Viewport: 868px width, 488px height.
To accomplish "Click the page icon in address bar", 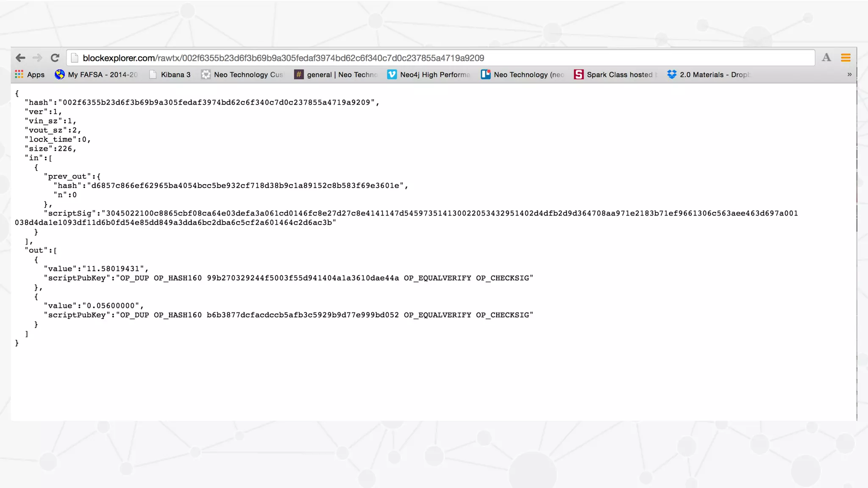I will point(75,58).
